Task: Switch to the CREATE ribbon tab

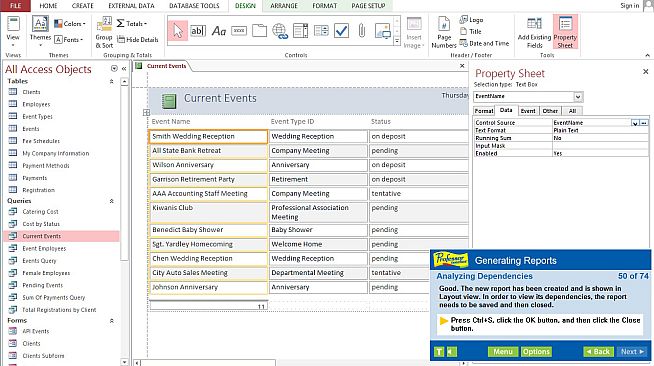Action: (83, 6)
